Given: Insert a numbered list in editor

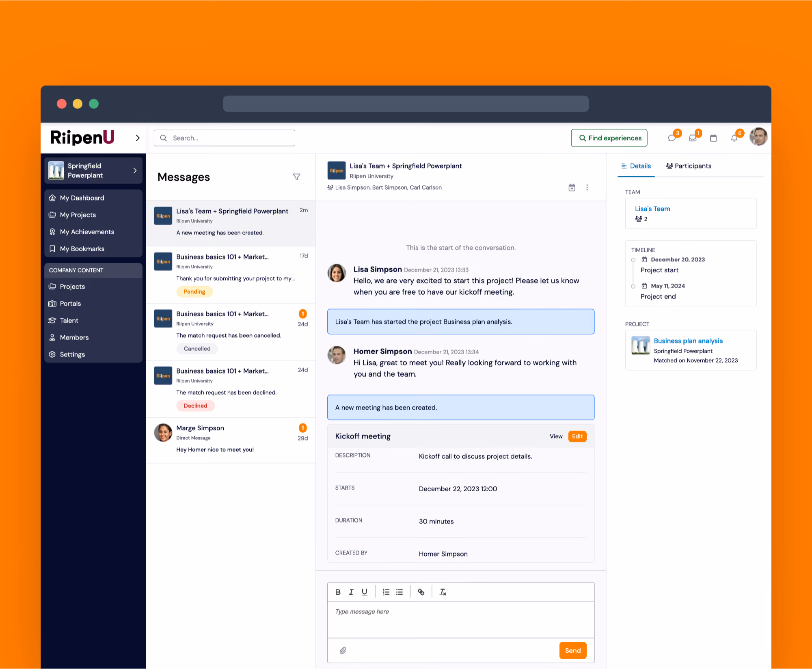Looking at the screenshot, I should 386,592.
